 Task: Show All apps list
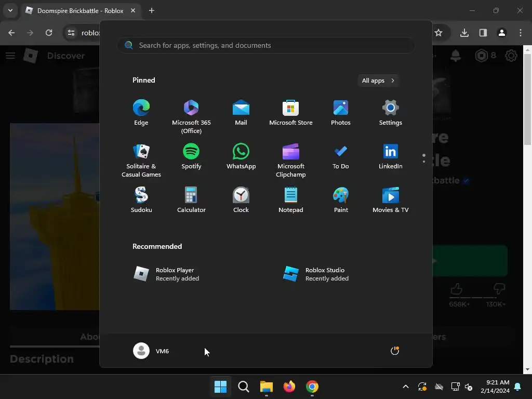pos(378,81)
